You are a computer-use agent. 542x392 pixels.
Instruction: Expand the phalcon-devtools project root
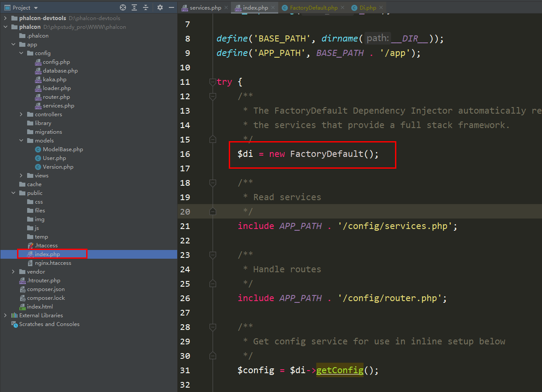[5, 18]
